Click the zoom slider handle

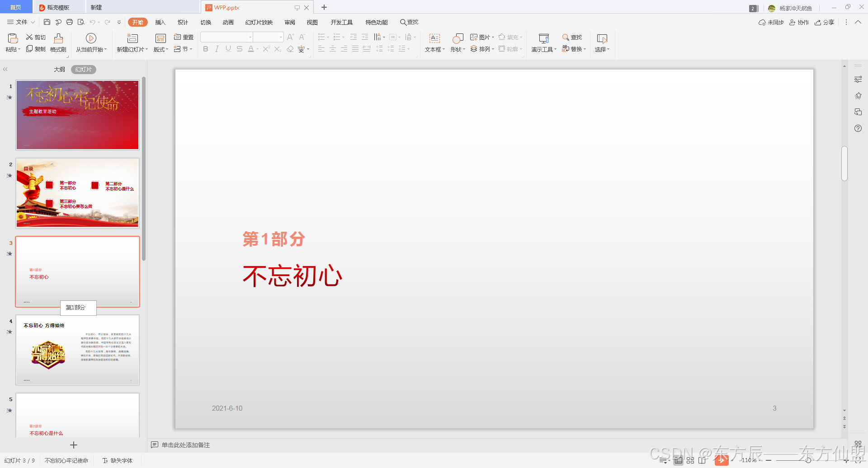tap(808, 460)
